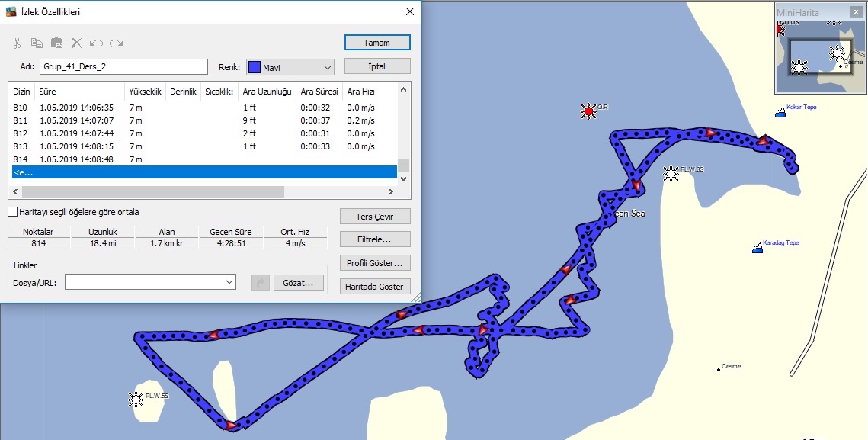Enable Haritayı seçili öğelere göre ortala checkbox

pyautogui.click(x=13, y=212)
